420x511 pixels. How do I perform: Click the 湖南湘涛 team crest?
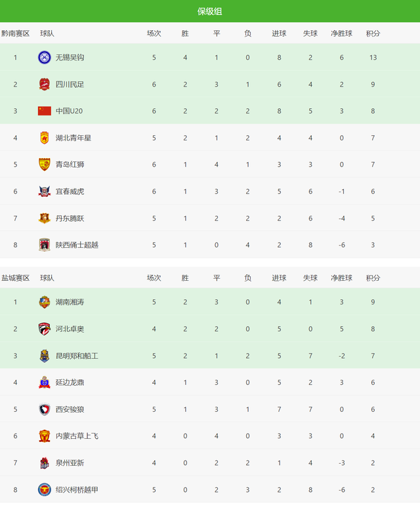[45, 302]
